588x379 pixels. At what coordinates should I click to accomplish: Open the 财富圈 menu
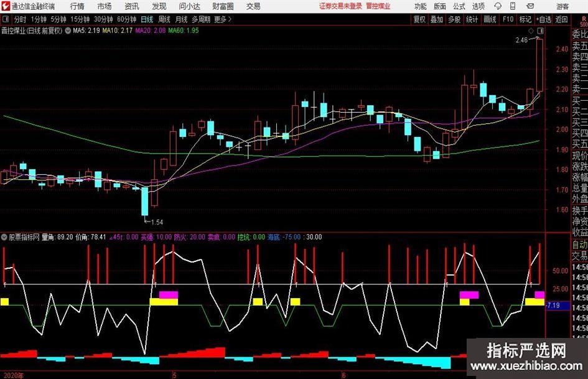pyautogui.click(x=223, y=6)
